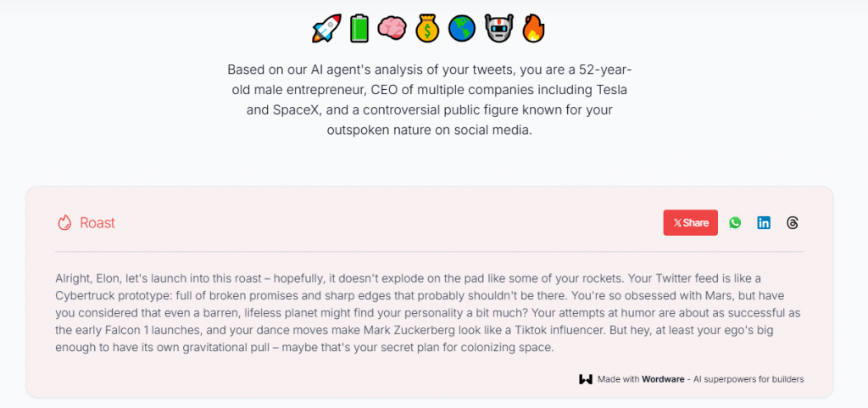Click the flame icon beside Roast

click(x=64, y=223)
